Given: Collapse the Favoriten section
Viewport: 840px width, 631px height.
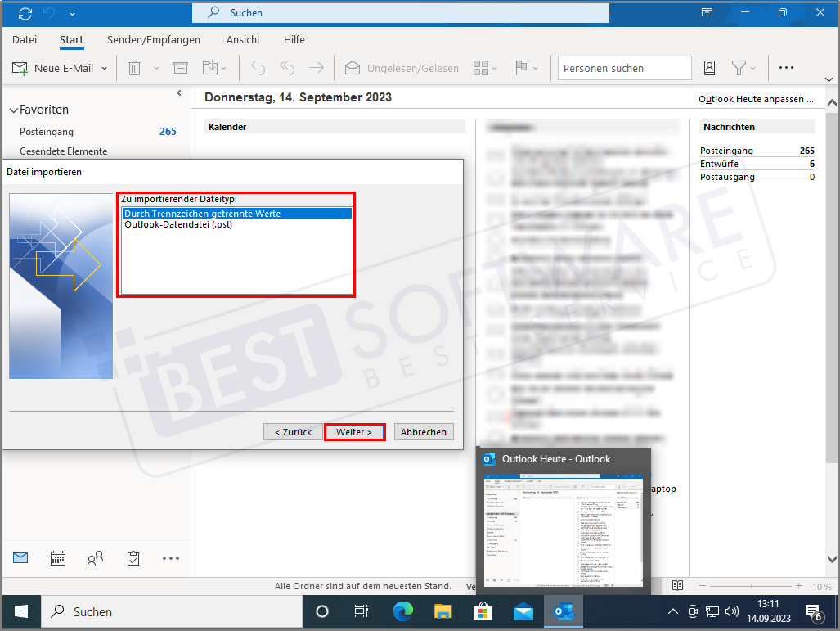Looking at the screenshot, I should (15, 109).
